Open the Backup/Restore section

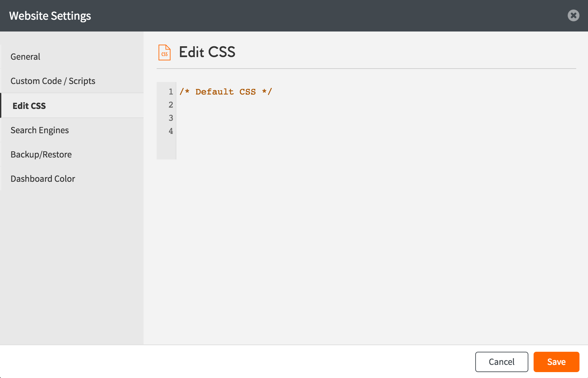click(x=41, y=155)
